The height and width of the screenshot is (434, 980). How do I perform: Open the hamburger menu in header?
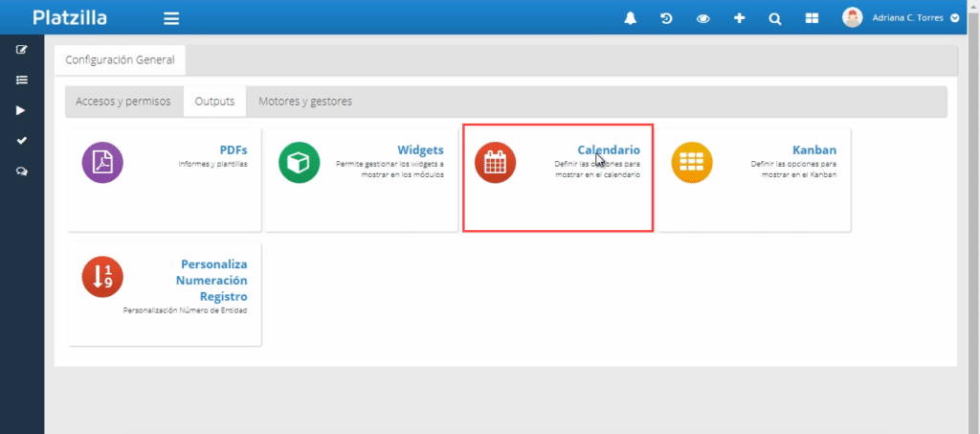(171, 19)
